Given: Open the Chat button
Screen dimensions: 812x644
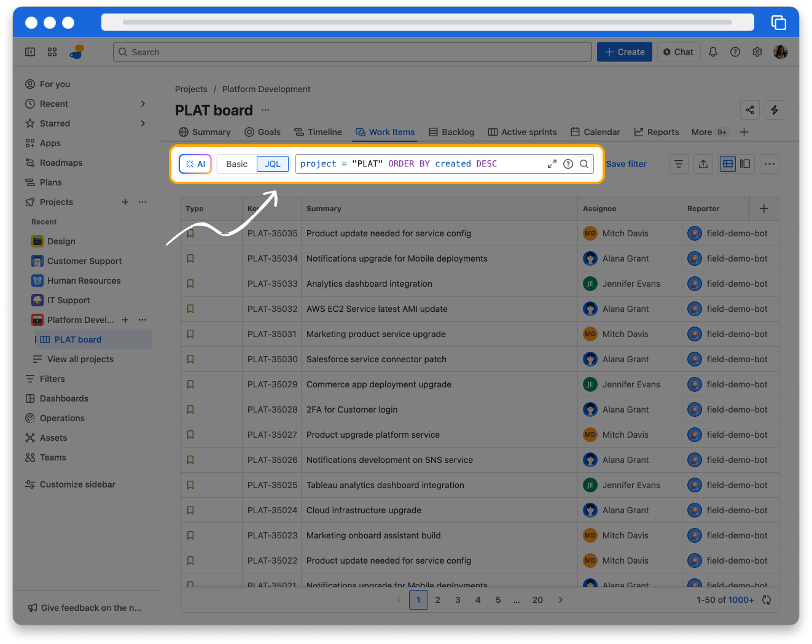Looking at the screenshot, I should tap(679, 52).
